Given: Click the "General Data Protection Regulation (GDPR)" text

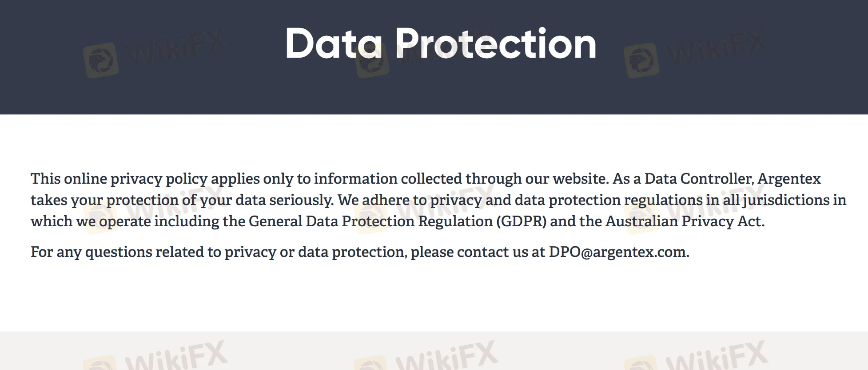Looking at the screenshot, I should pos(397,221).
